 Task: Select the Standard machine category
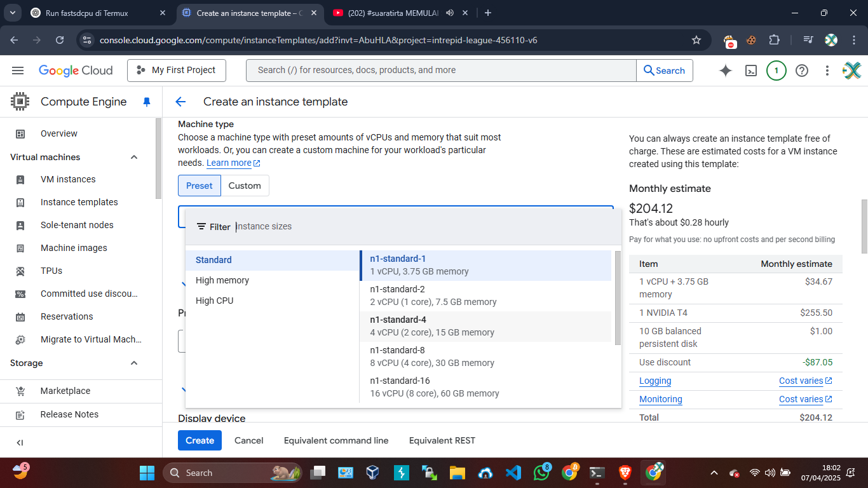[272, 260]
